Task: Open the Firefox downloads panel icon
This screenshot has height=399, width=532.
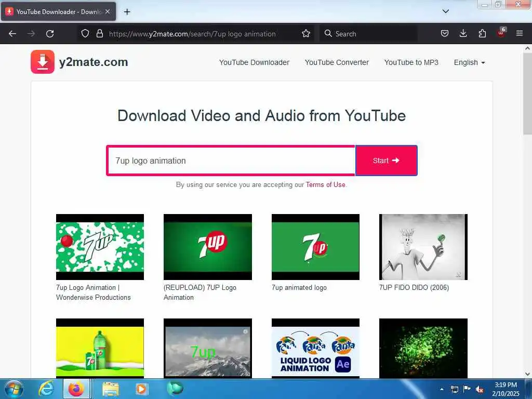Action: pos(463,34)
